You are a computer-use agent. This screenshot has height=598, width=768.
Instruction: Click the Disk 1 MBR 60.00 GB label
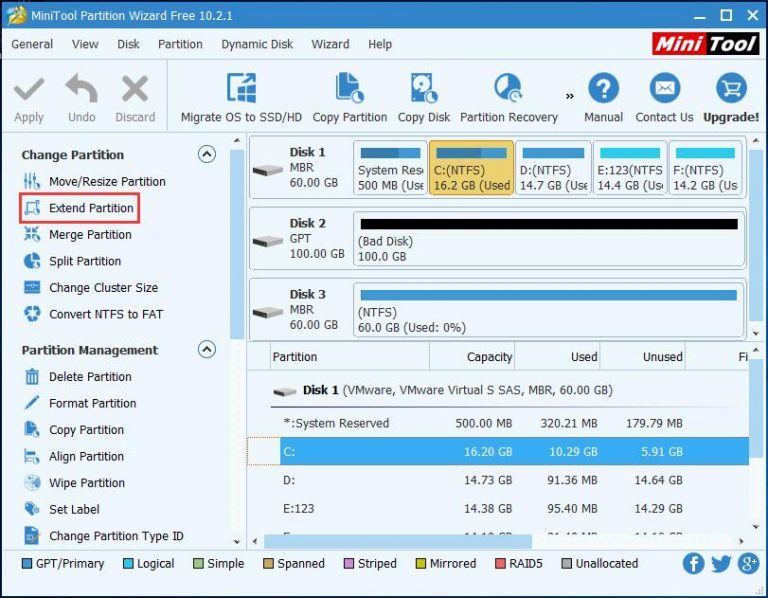coord(313,167)
